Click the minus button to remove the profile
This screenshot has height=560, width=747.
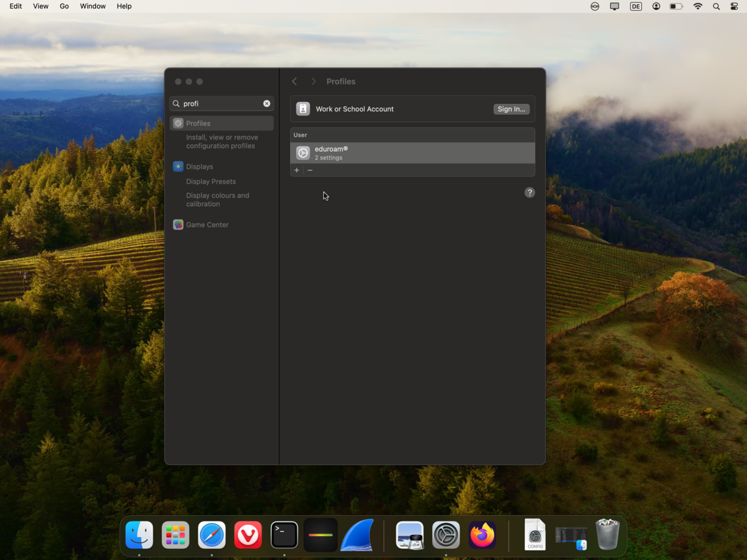coord(310,170)
